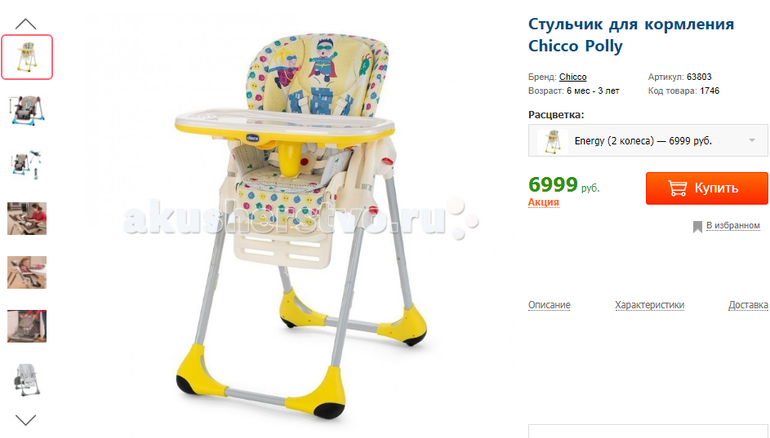Viewport: 770px width, 438px height.
Task: Click the dropdown arrow in the Energy selector
Action: [x=752, y=141]
